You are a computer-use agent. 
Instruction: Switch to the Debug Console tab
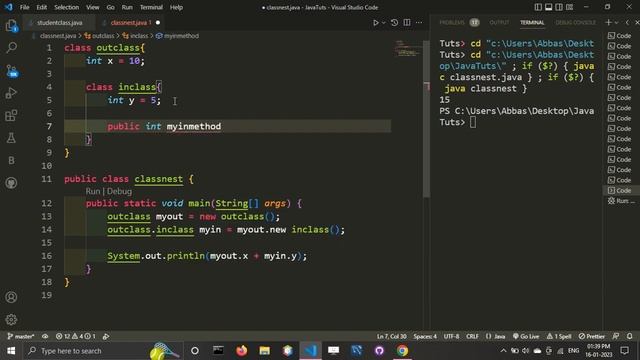575,23
